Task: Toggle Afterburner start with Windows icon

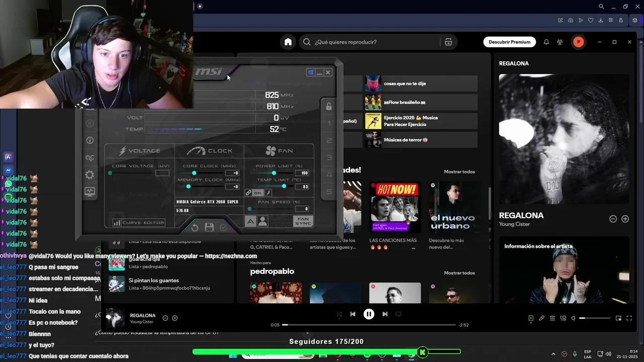Action: [311, 73]
